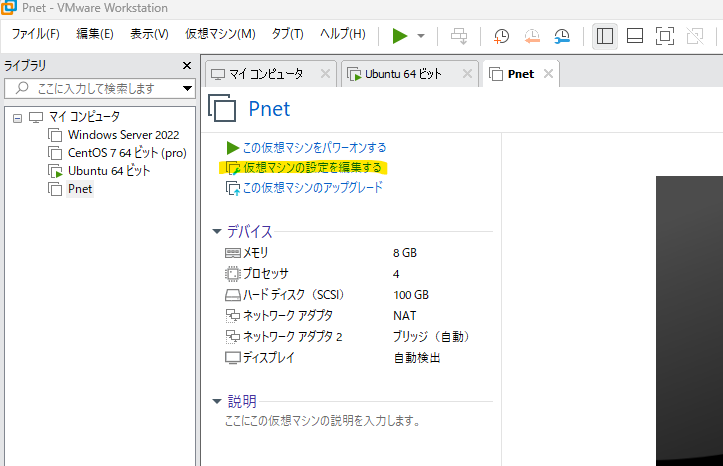
Task: Collapse the マイ コンピュータ tree node
Action: pyautogui.click(x=17, y=118)
